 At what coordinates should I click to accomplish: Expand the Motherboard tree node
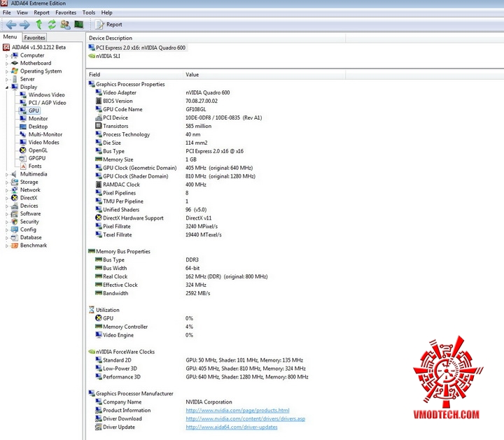pyautogui.click(x=6, y=64)
